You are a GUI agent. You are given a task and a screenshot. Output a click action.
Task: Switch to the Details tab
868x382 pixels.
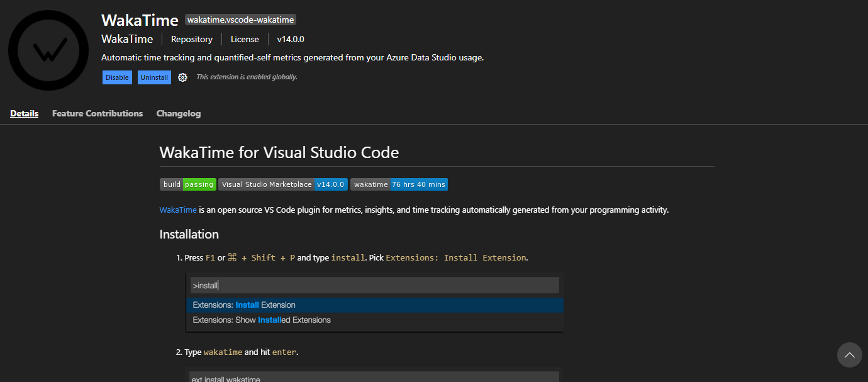pyautogui.click(x=25, y=113)
